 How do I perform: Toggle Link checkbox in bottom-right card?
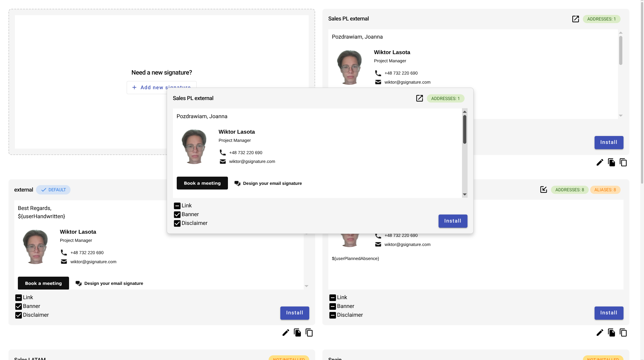[x=332, y=298]
